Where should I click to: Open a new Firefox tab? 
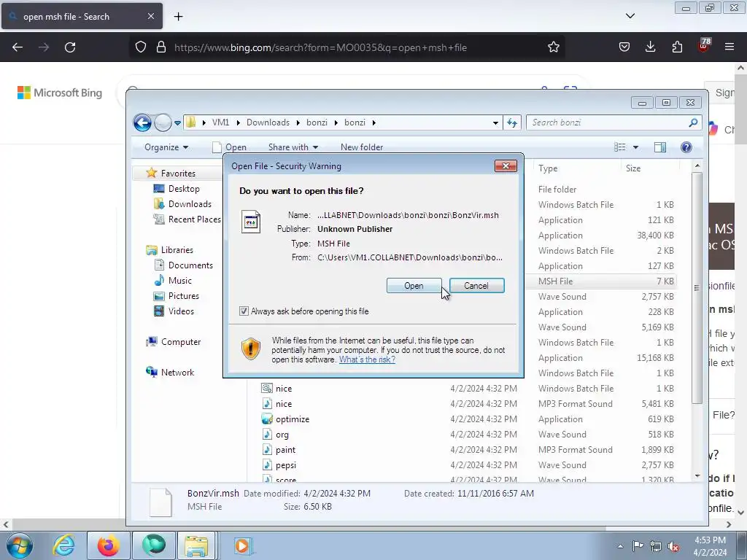pos(178,17)
